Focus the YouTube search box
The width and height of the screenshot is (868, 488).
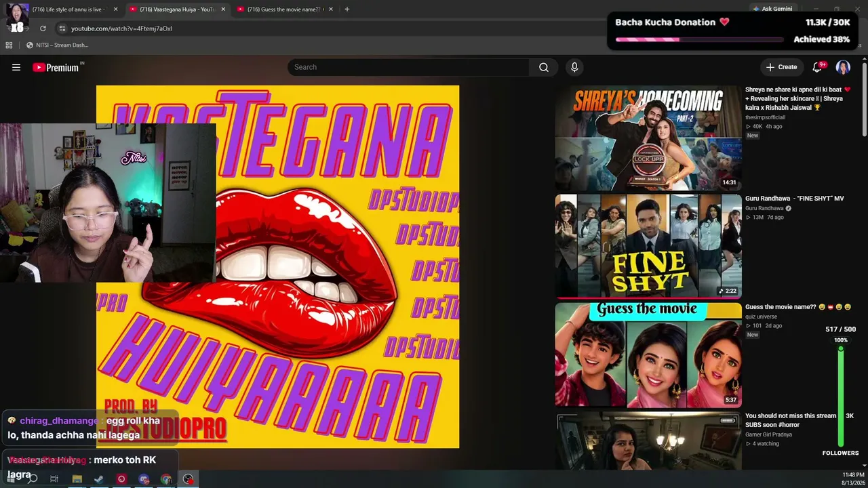tap(408, 67)
